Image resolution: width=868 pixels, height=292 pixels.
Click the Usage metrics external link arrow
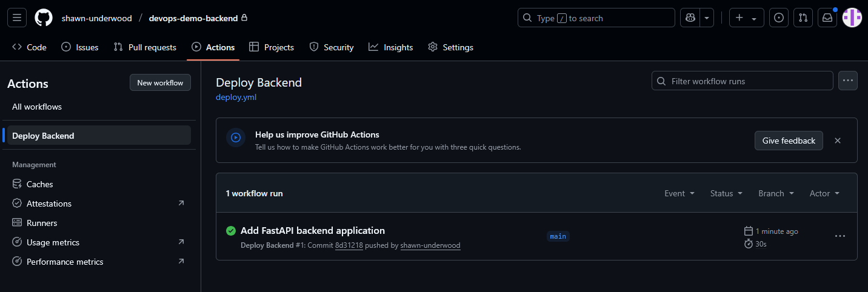click(x=181, y=242)
